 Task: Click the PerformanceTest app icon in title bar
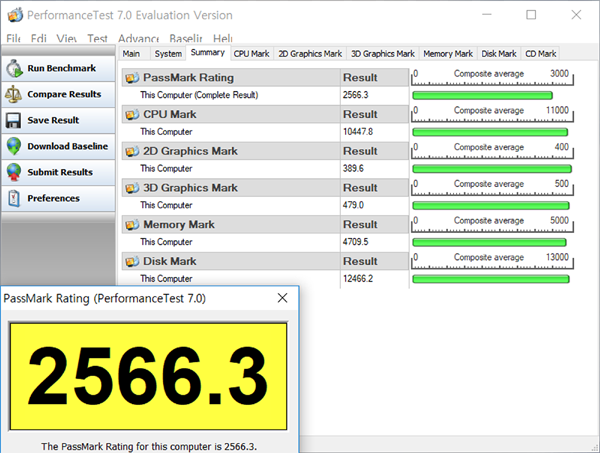pyautogui.click(x=15, y=15)
